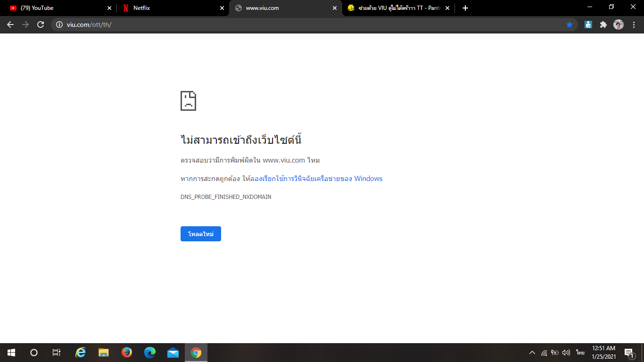Image resolution: width=644 pixels, height=362 pixels.
Task: Go back to the previous page
Action: (x=10, y=25)
